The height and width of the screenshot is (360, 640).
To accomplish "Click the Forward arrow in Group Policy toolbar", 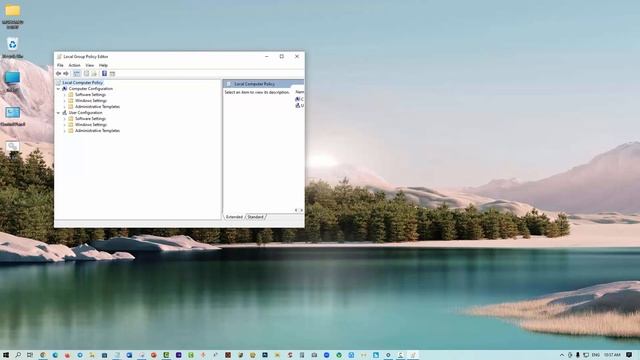I will tap(66, 73).
